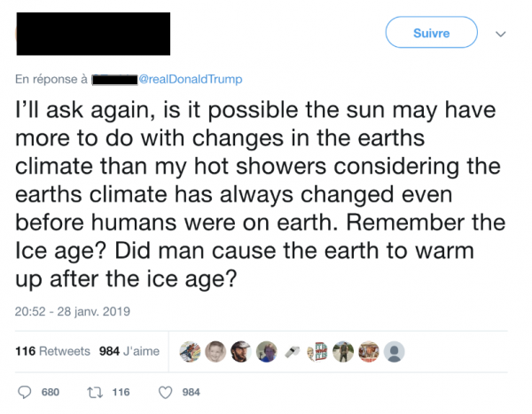View the 984 J'aime list

(129, 351)
